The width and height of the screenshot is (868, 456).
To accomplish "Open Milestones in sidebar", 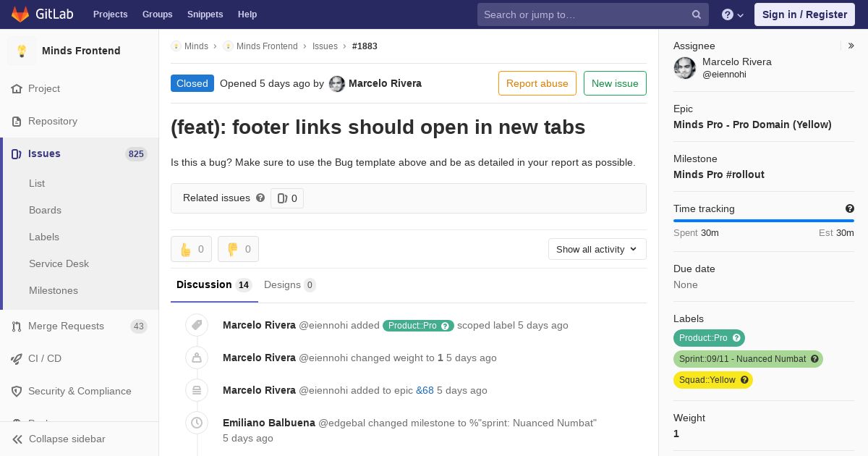I will click(54, 291).
